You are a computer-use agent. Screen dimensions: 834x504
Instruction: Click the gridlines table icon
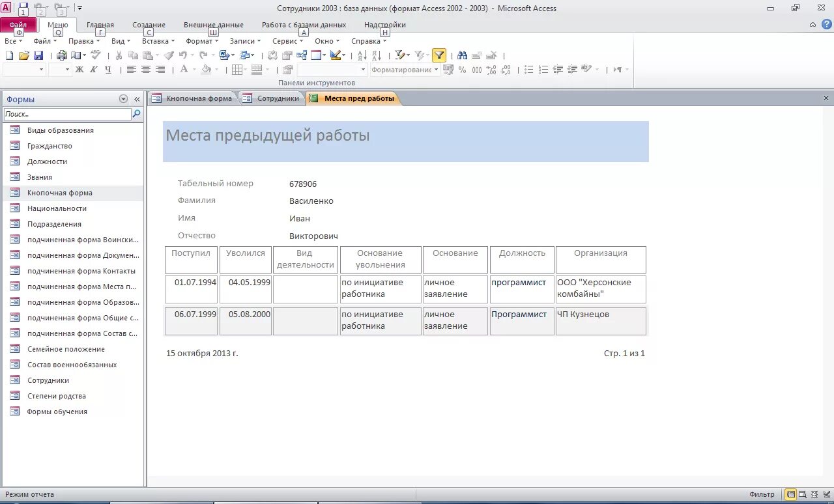pyautogui.click(x=237, y=70)
